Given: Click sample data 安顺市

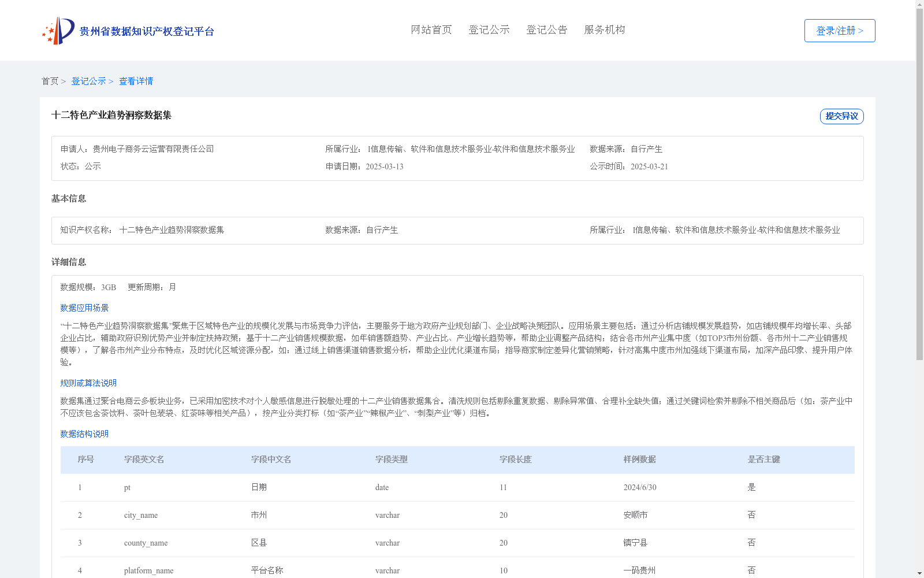Looking at the screenshot, I should tap(636, 515).
